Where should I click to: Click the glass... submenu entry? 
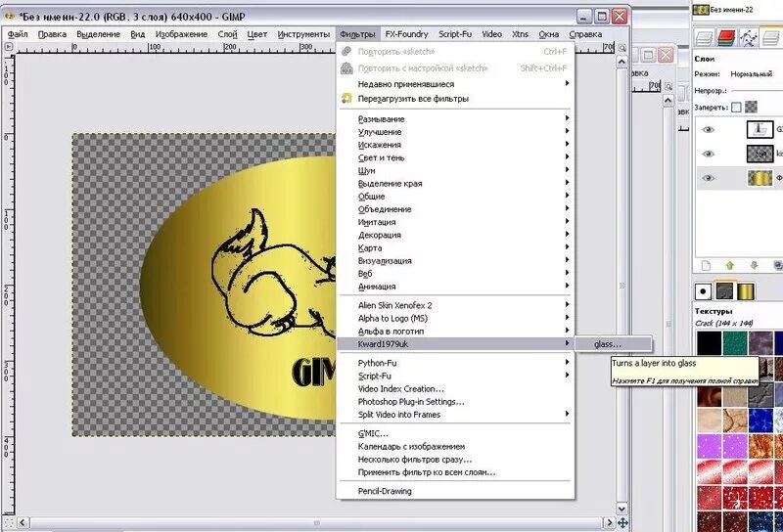tap(614, 344)
